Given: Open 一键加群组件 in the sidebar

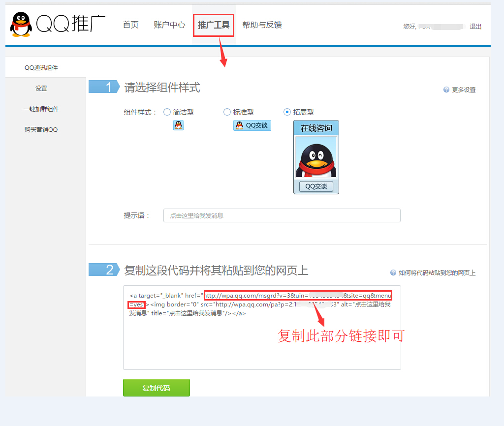Looking at the screenshot, I should [41, 109].
